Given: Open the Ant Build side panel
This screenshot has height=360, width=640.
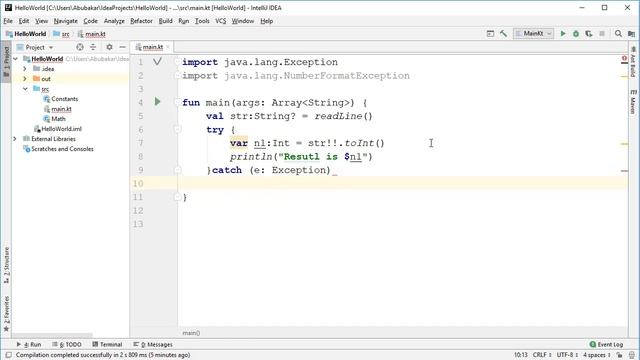Looking at the screenshot, I should (x=633, y=62).
